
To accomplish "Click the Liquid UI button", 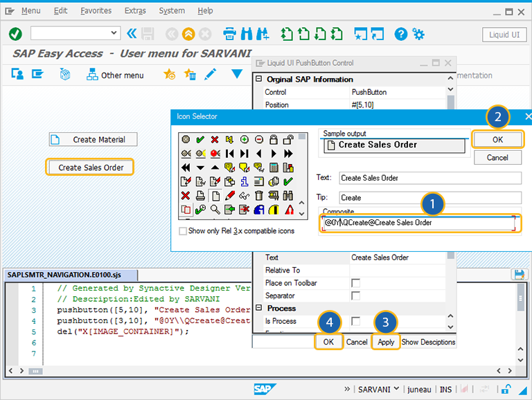I will tap(504, 35).
